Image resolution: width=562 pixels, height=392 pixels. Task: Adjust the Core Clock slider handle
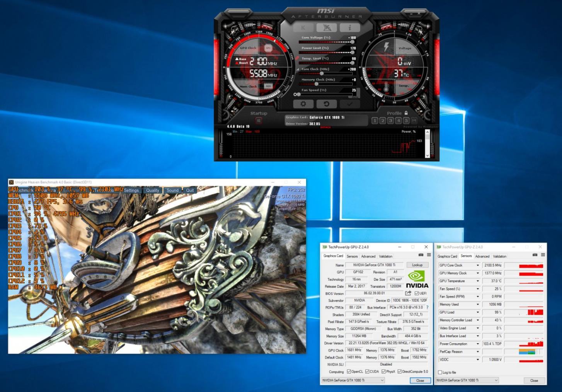(322, 73)
